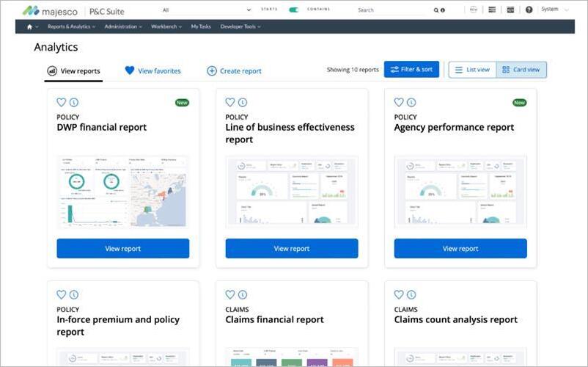
Task: Switch to List view
Action: click(x=472, y=70)
